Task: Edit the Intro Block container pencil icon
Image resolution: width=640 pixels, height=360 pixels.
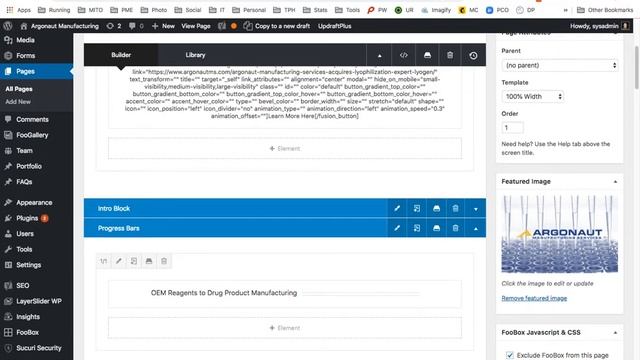Action: tap(397, 209)
